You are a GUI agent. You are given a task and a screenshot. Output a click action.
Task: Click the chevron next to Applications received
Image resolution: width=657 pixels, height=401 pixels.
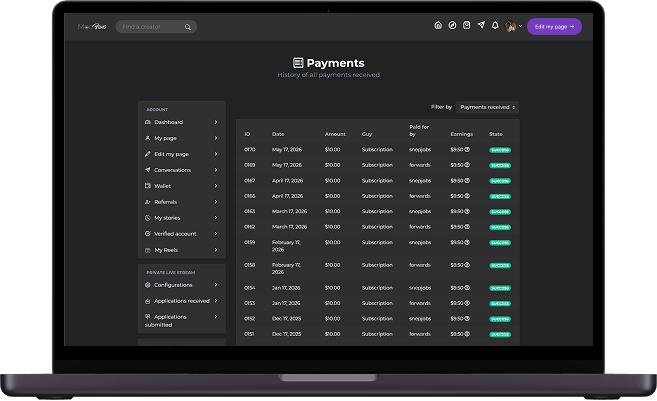[216, 300]
